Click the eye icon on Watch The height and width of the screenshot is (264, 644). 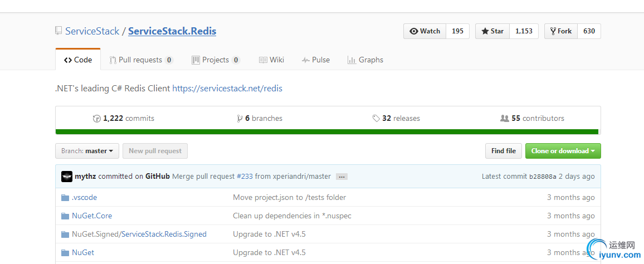pyautogui.click(x=414, y=31)
